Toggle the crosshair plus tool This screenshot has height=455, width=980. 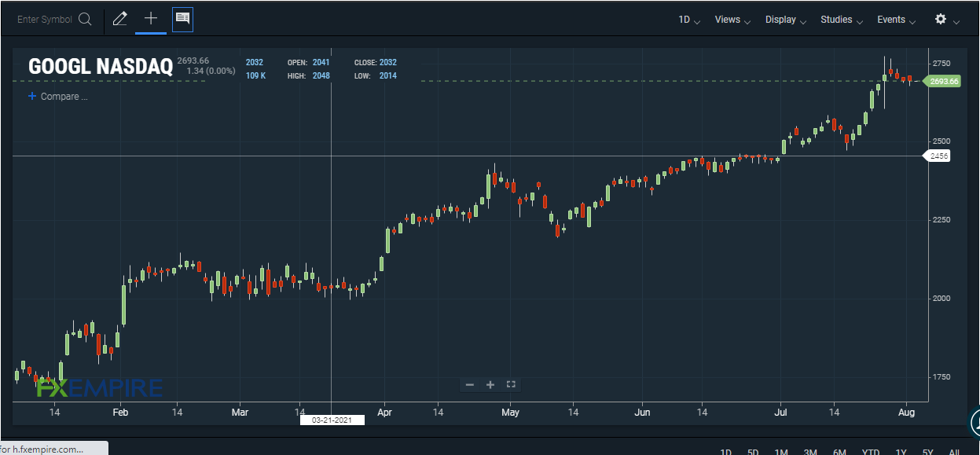point(151,19)
